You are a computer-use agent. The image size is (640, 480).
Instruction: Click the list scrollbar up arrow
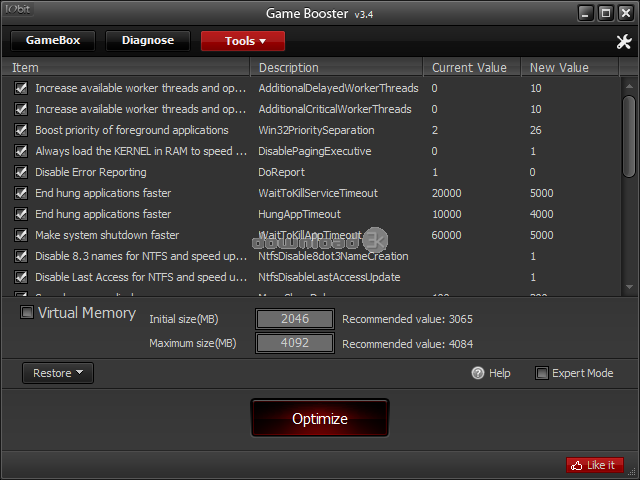tap(629, 86)
